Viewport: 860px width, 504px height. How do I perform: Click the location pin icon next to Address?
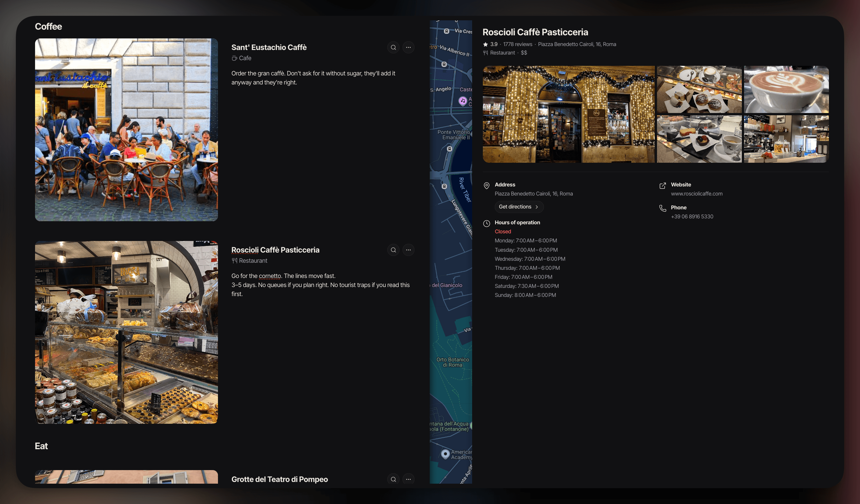click(487, 186)
